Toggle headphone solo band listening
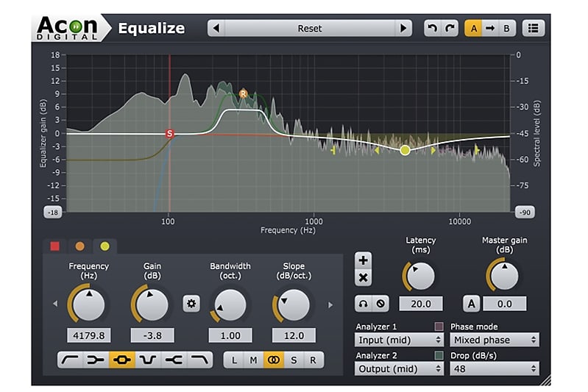The height and width of the screenshot is (392, 588). (363, 304)
